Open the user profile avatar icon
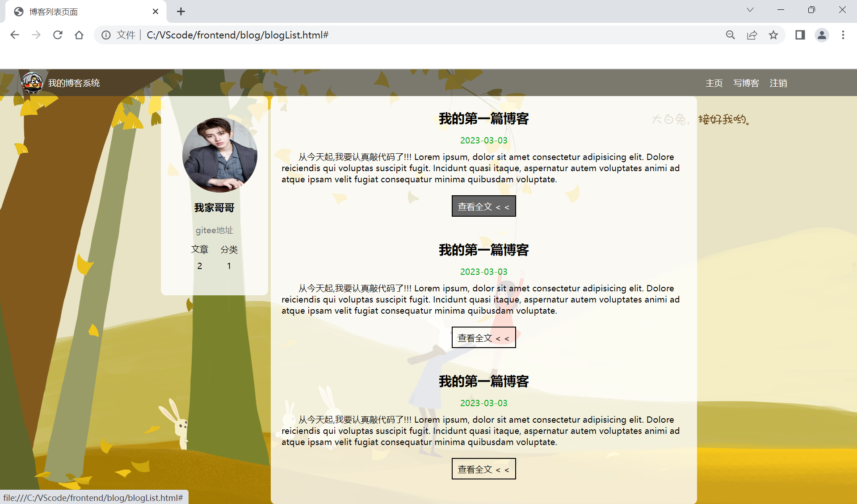The width and height of the screenshot is (857, 504). pyautogui.click(x=822, y=35)
